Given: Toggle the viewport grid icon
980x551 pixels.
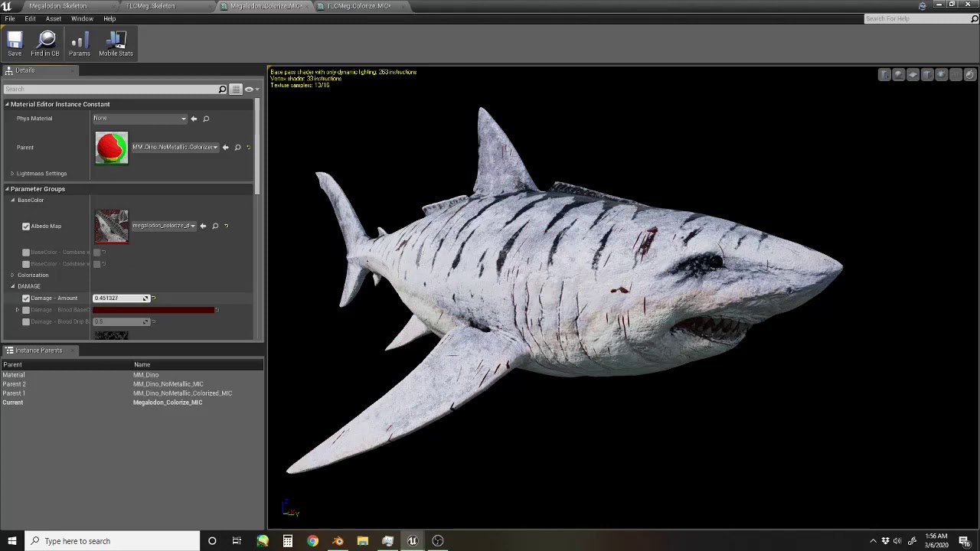Looking at the screenshot, I should 955,74.
